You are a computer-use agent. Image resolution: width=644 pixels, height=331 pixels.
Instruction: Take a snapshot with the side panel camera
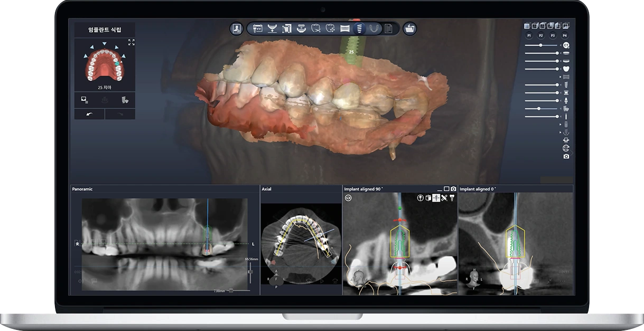pos(566,156)
